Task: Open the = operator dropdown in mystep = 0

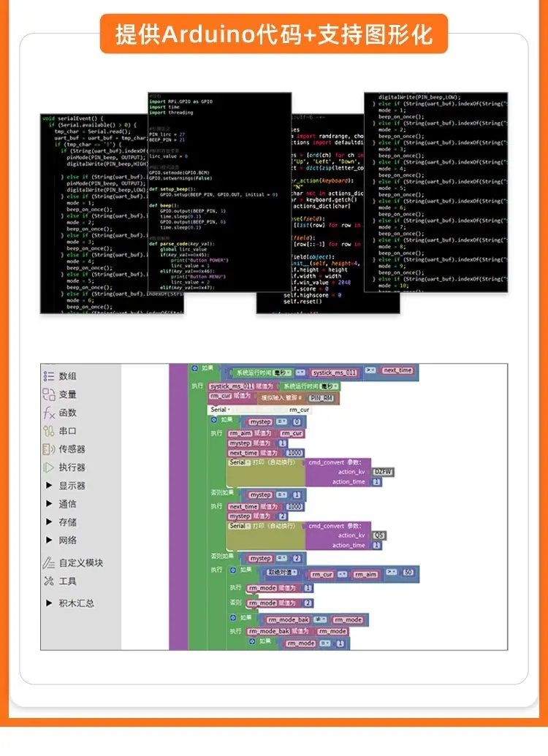Action: 281,422
